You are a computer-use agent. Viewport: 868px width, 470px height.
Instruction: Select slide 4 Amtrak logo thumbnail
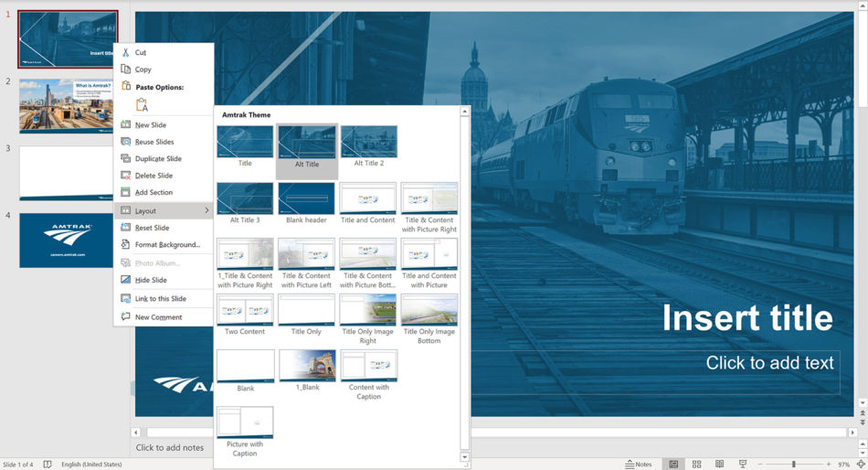(x=66, y=240)
